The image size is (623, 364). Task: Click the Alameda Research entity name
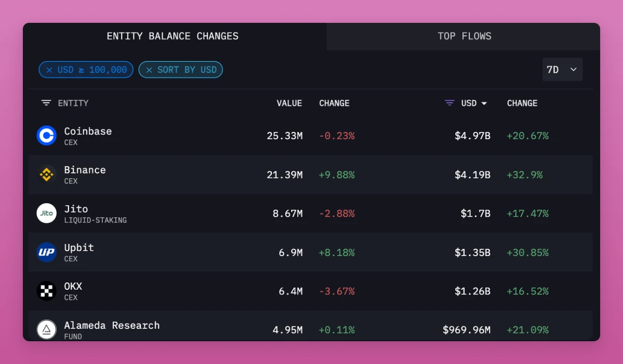coord(112,326)
